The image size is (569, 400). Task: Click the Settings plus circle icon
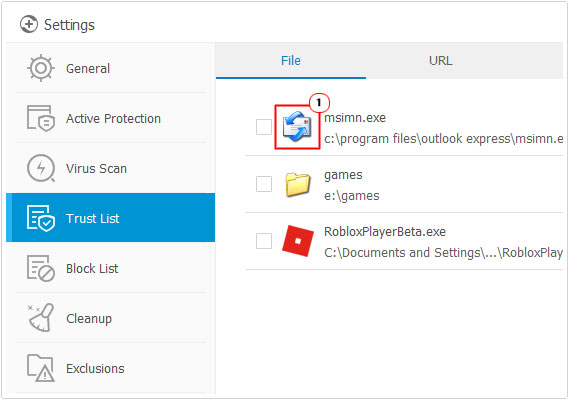tap(29, 24)
